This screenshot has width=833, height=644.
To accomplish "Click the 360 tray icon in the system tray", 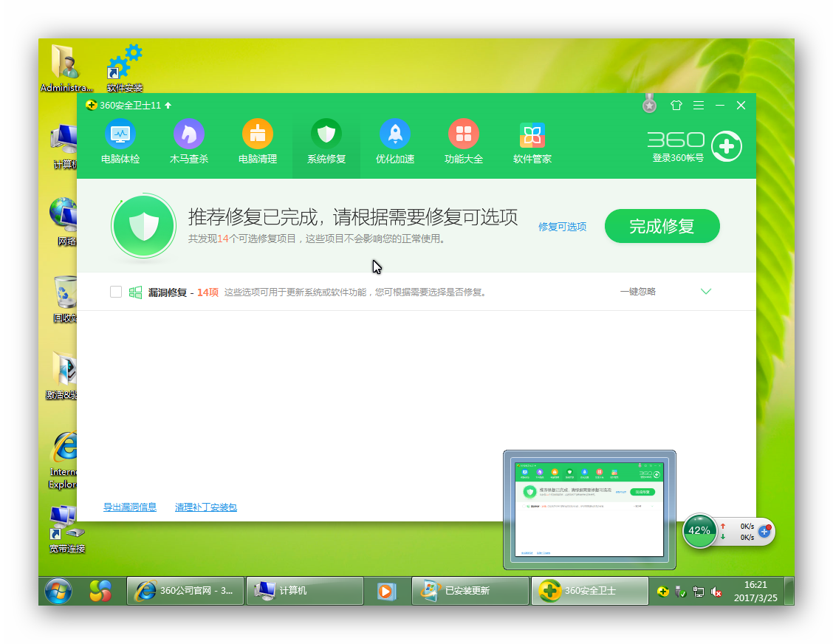I will coord(662,592).
